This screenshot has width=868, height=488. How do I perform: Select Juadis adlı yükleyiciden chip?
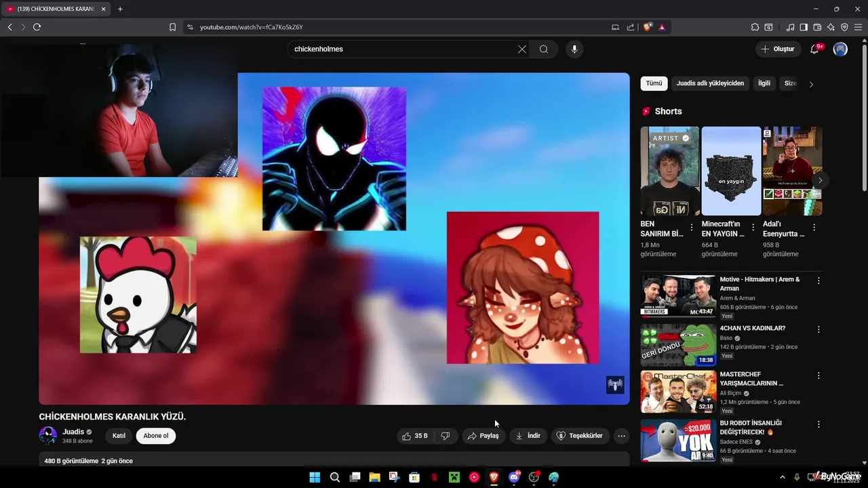coord(710,83)
